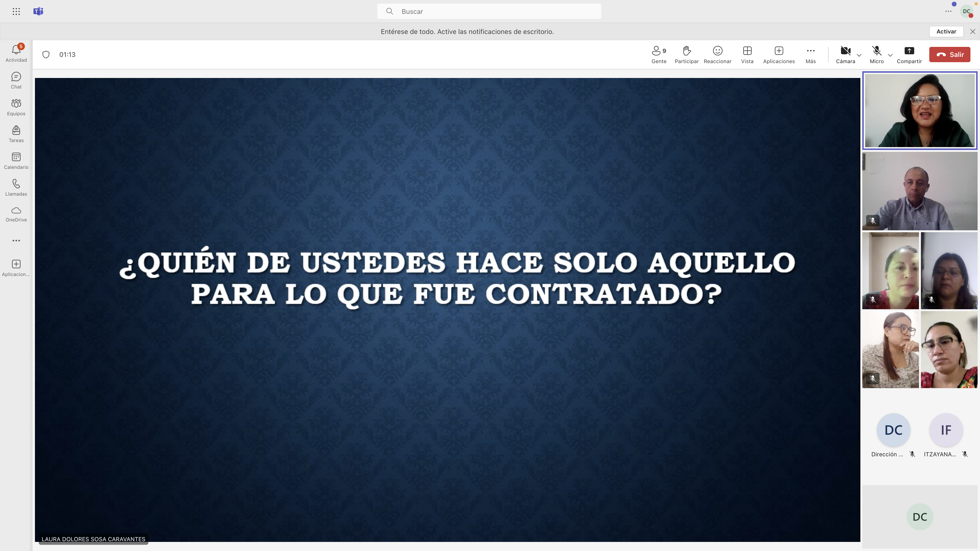Select the woman in red top video tile

[890, 270]
